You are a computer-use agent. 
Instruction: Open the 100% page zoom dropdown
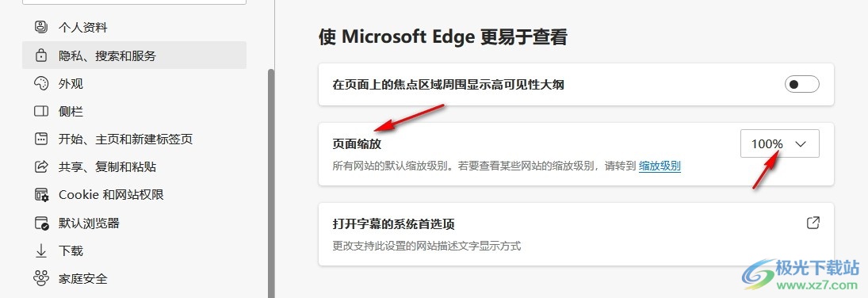[x=779, y=144]
